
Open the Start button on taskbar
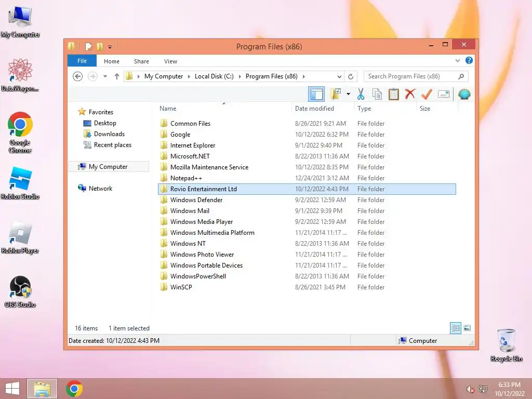(12, 389)
